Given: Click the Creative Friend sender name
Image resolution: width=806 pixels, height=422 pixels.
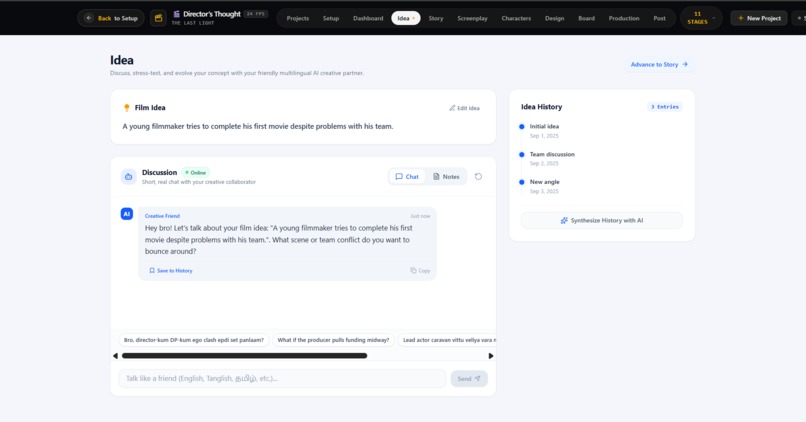Looking at the screenshot, I should tap(162, 216).
